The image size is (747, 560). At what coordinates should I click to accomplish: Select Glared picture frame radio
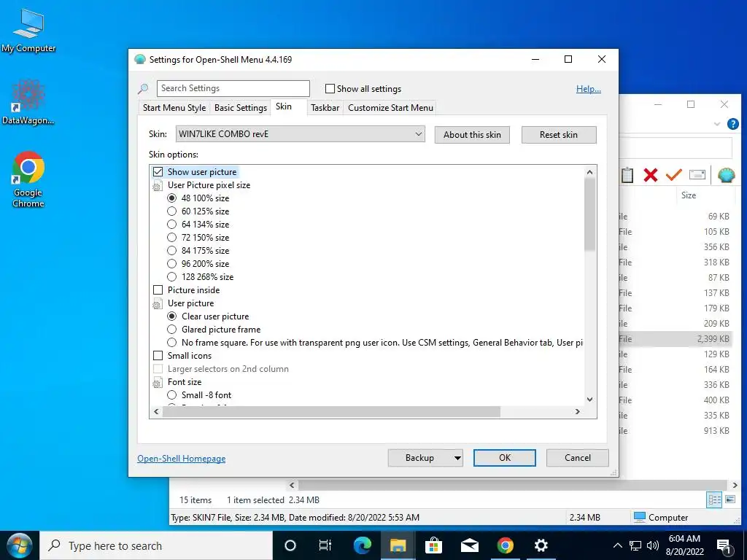pos(171,330)
